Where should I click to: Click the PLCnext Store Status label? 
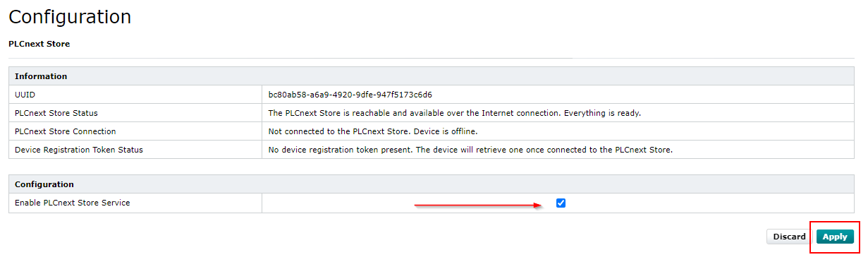[x=56, y=113]
